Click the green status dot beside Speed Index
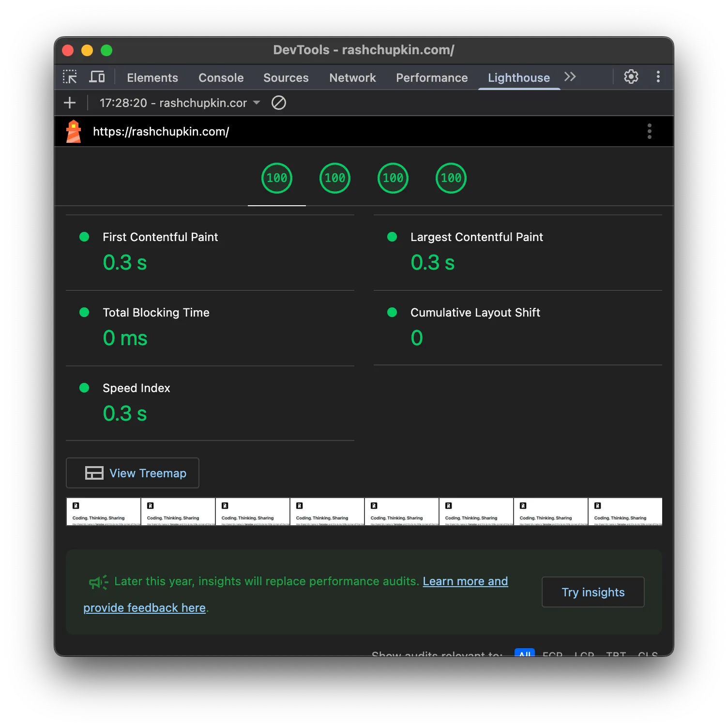The width and height of the screenshot is (728, 728). point(84,388)
